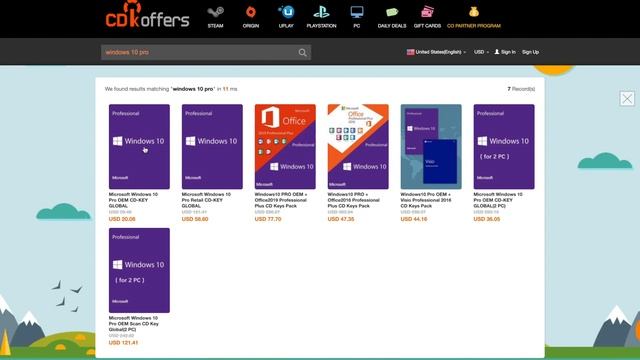640x360 pixels.
Task: Click the price USD 20.06
Action: click(x=122, y=219)
